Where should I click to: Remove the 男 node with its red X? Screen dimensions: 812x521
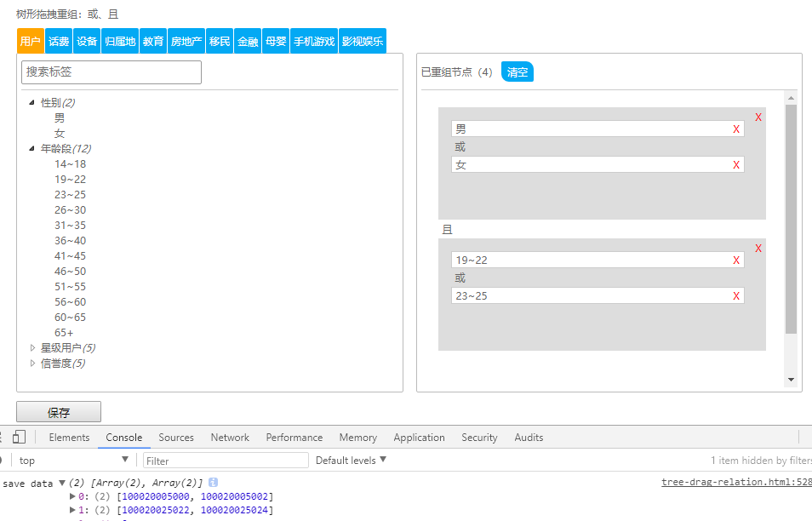[x=736, y=129]
